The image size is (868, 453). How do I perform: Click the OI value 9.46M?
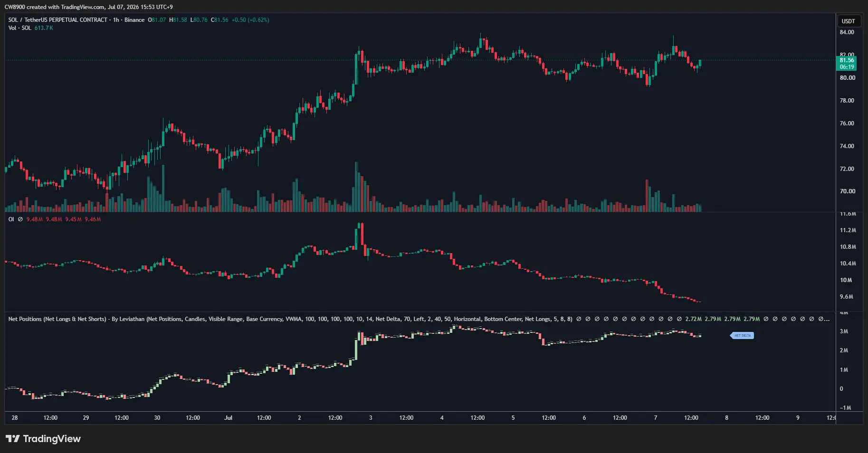tap(93, 219)
